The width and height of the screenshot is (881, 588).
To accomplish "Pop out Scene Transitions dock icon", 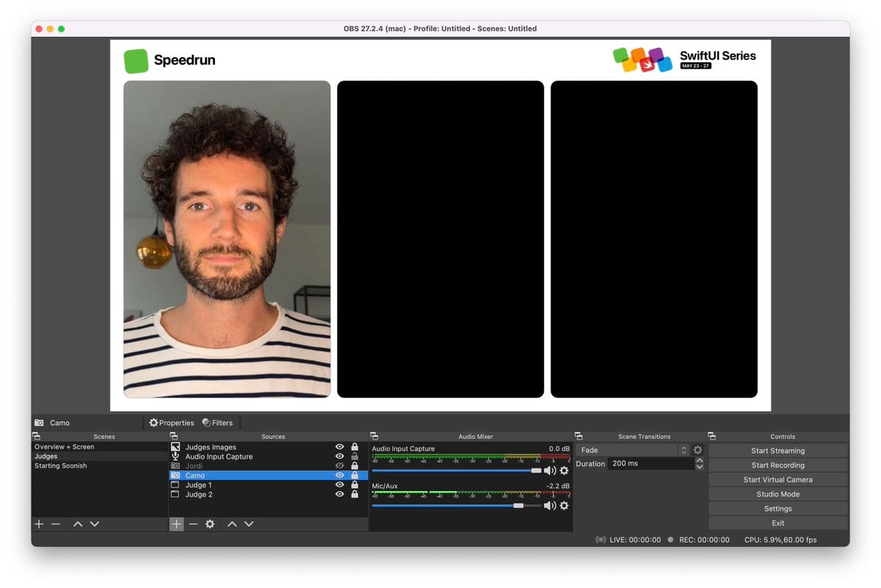I will [x=579, y=437].
